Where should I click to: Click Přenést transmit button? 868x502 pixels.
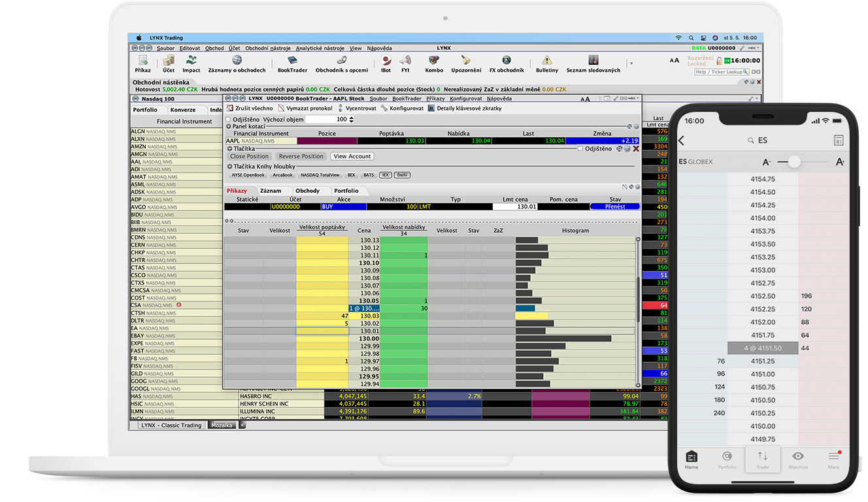coord(615,207)
